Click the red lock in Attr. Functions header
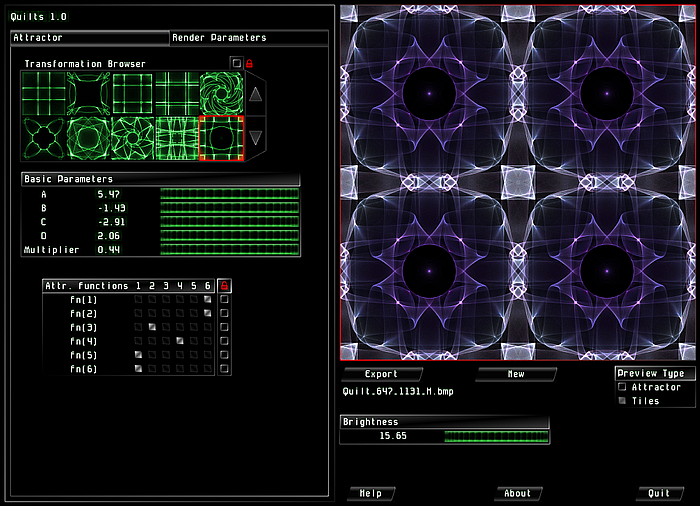Image resolution: width=700 pixels, height=506 pixels. pyautogui.click(x=225, y=285)
